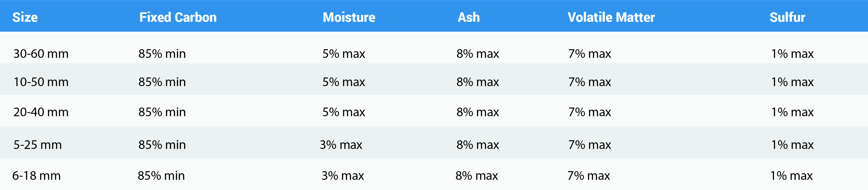Click 3% max moisture in 5-25 mm row
868x190 pixels.
(x=341, y=145)
